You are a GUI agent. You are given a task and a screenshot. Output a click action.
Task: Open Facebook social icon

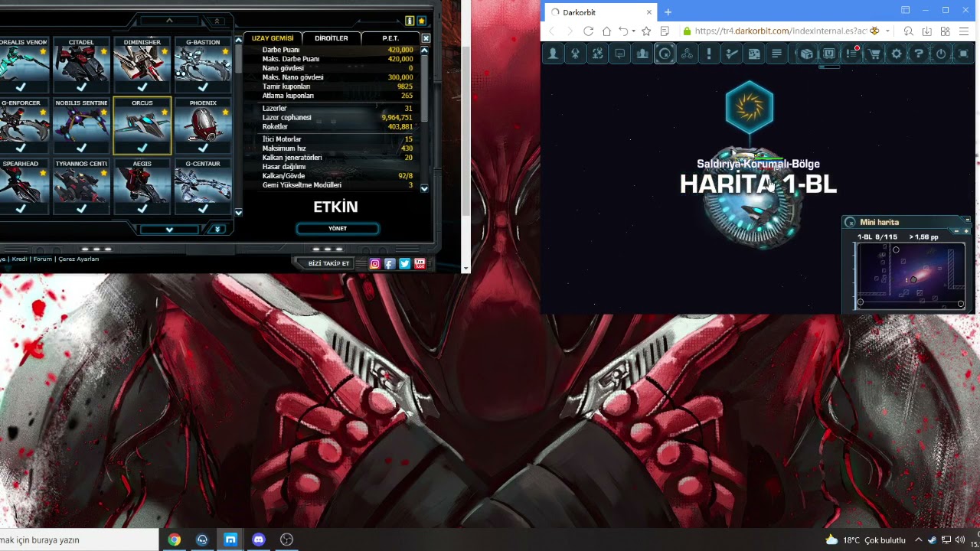tap(390, 263)
